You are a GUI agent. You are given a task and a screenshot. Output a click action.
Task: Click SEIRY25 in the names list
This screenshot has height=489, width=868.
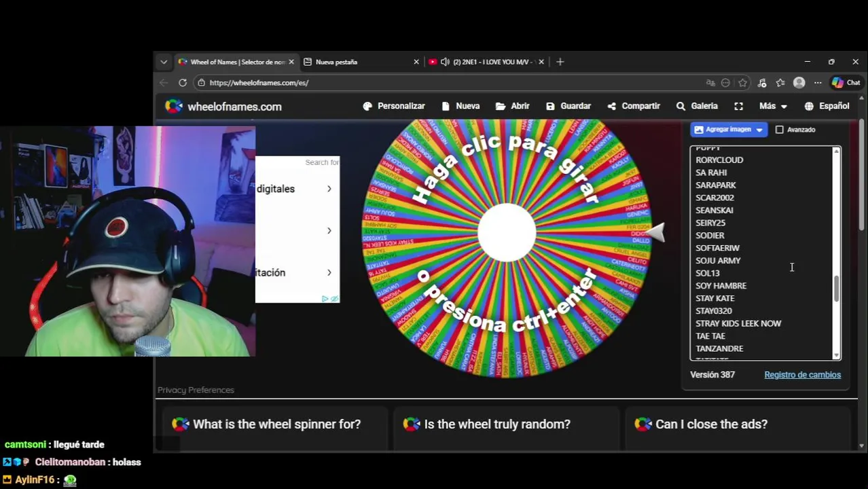[x=710, y=223]
